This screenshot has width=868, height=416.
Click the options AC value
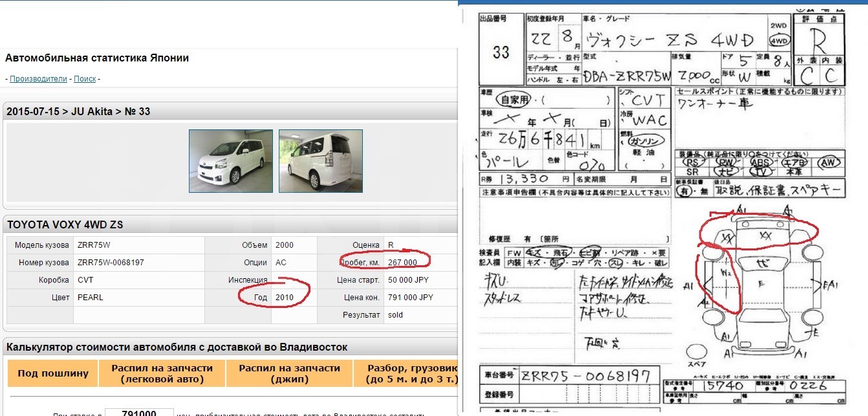click(280, 262)
